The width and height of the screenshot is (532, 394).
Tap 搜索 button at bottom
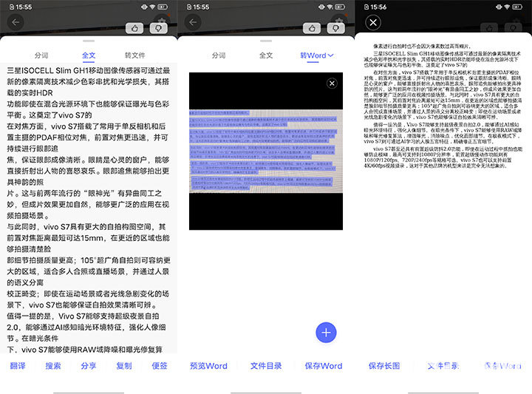53,366
